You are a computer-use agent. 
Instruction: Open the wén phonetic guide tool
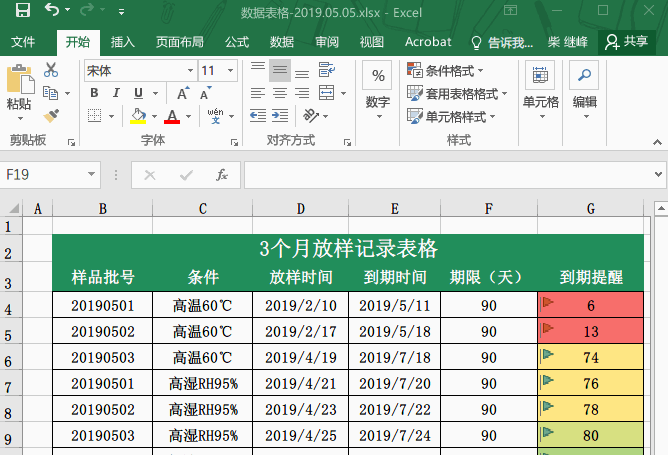(216, 115)
